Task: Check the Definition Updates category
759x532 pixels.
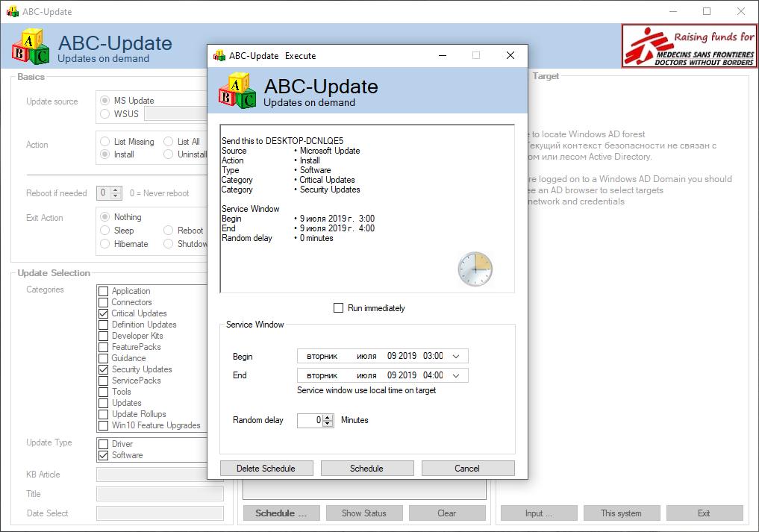Action: [x=103, y=325]
